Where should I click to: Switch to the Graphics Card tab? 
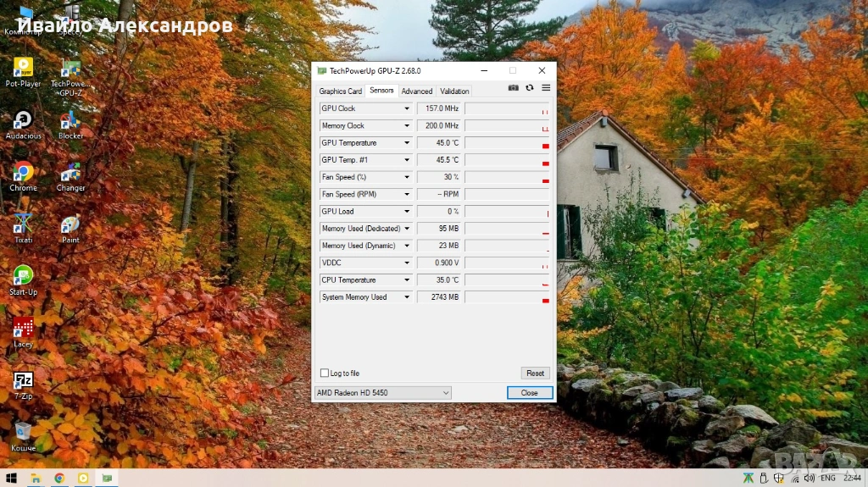click(x=340, y=91)
